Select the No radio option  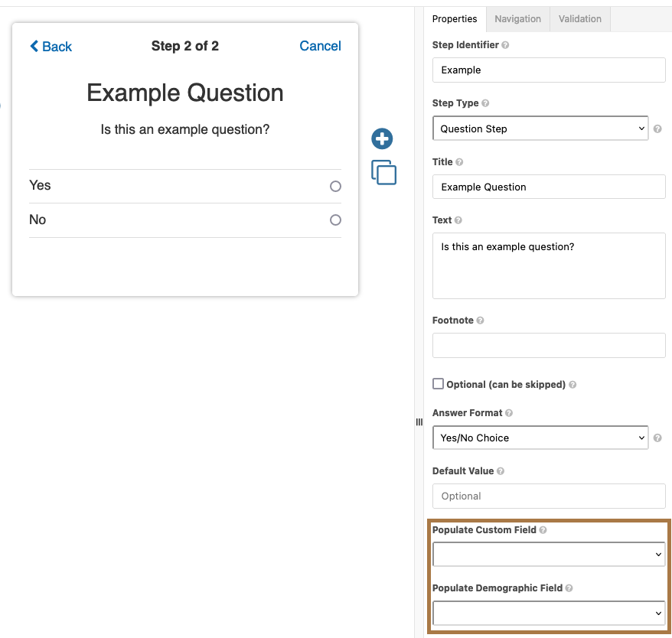point(335,220)
